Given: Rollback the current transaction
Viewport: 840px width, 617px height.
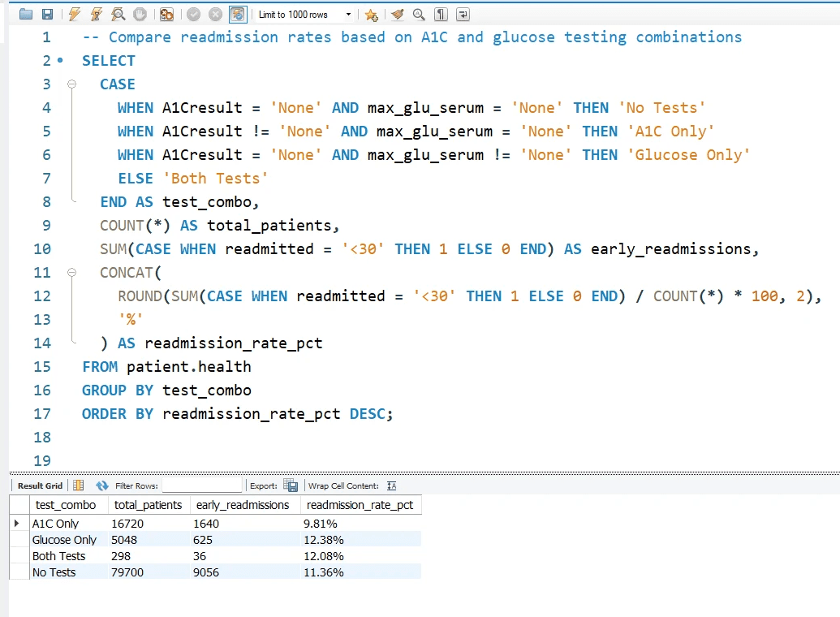Looking at the screenshot, I should [x=215, y=15].
